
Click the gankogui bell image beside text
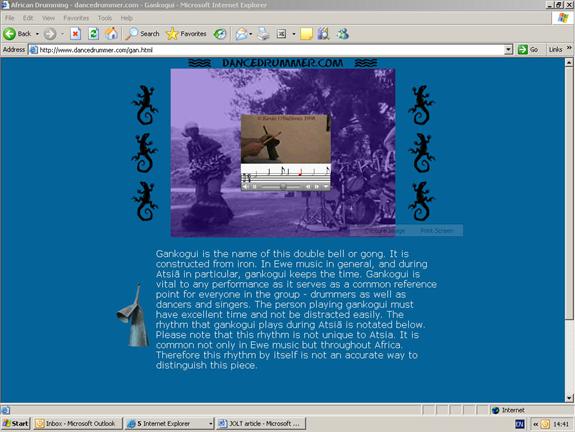[x=133, y=315]
